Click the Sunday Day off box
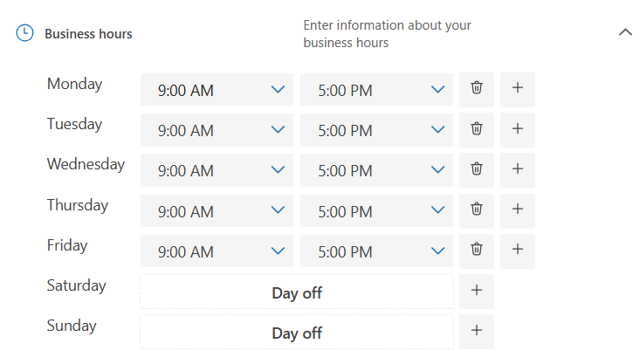640x364 pixels. pos(297,333)
